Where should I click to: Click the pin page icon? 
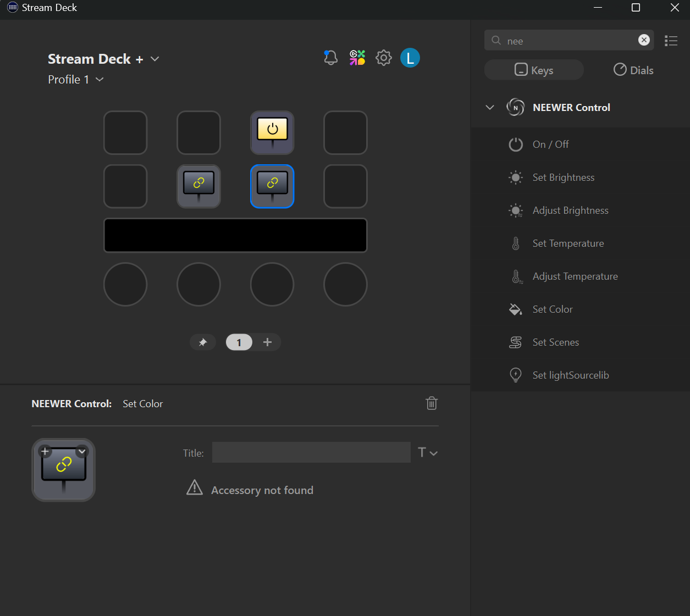[x=203, y=342]
